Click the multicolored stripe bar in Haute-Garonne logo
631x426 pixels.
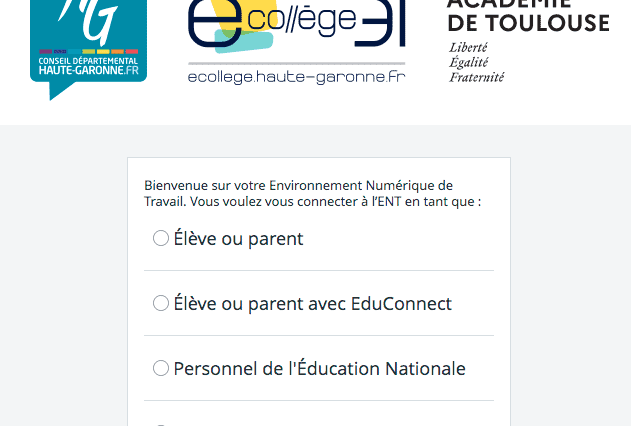[89, 51]
